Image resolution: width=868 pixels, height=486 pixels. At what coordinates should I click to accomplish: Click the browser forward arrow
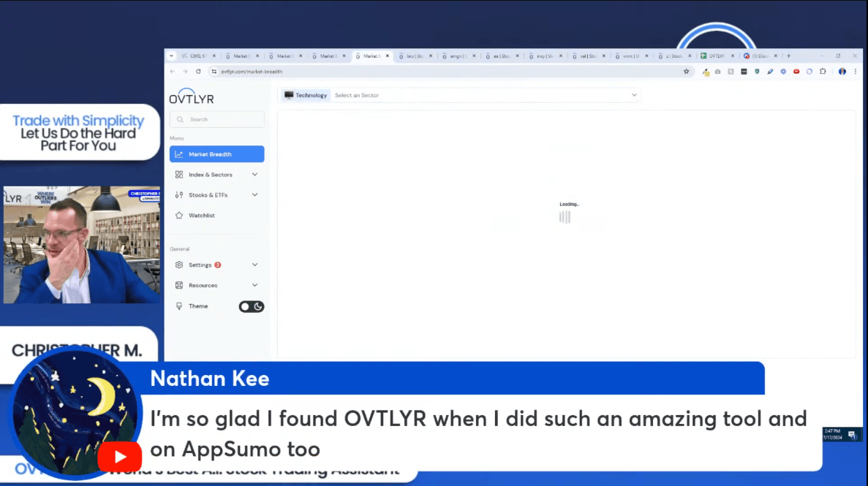click(185, 72)
